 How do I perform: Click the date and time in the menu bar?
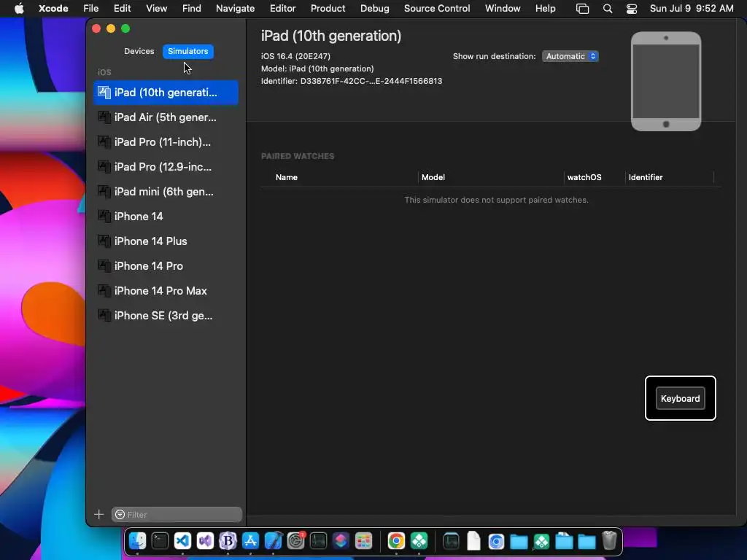point(692,9)
